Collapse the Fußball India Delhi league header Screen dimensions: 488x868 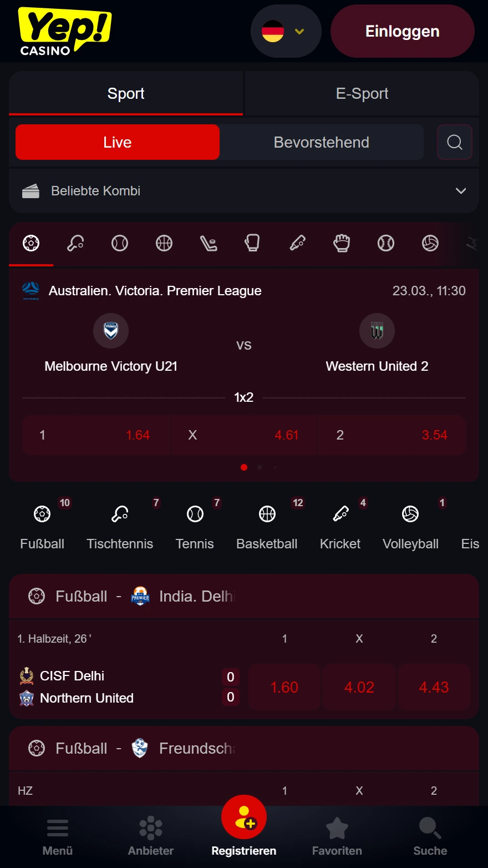click(244, 597)
